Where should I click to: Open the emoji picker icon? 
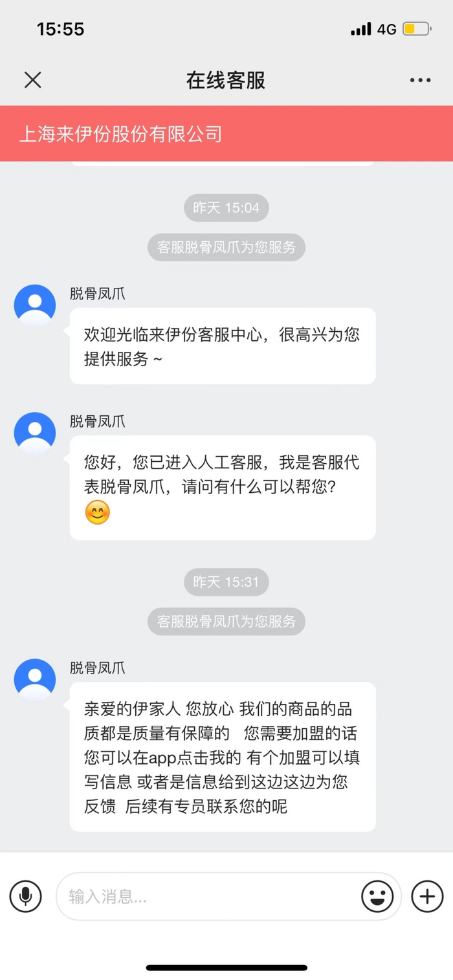377,897
